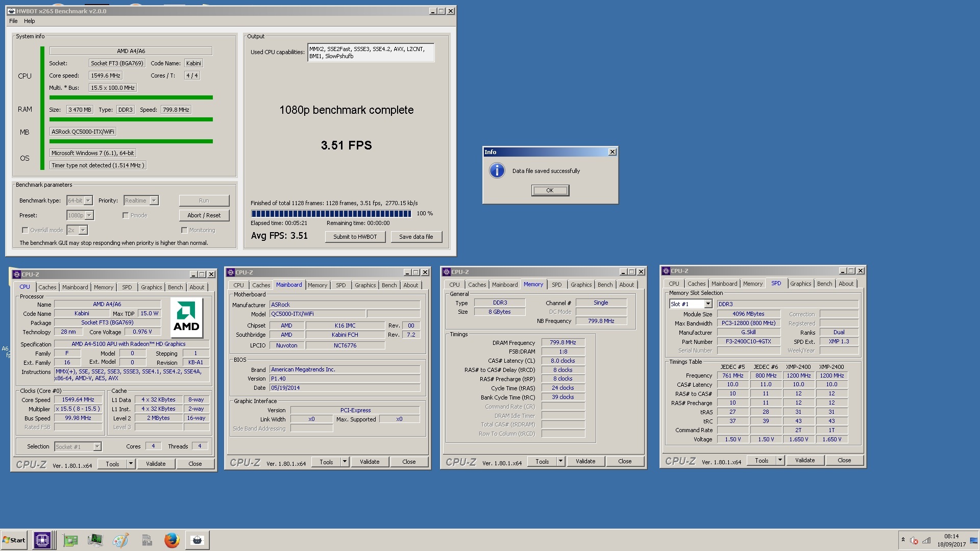
Task: Open the PNG file taskbar icon
Action: [147, 540]
